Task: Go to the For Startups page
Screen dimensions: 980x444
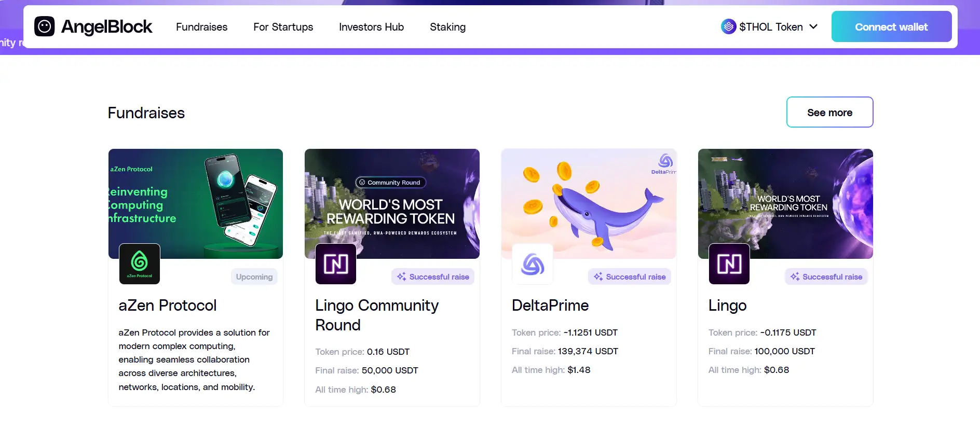Action: coord(283,27)
